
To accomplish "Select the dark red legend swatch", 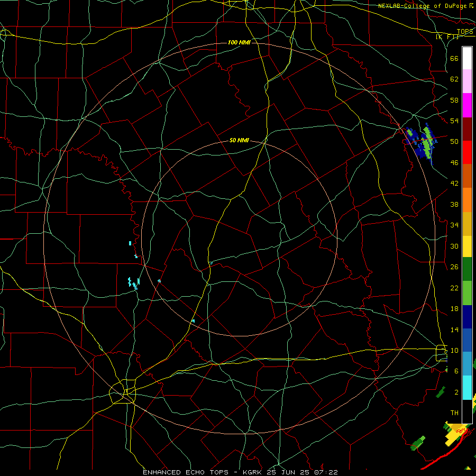I will tap(467, 129).
